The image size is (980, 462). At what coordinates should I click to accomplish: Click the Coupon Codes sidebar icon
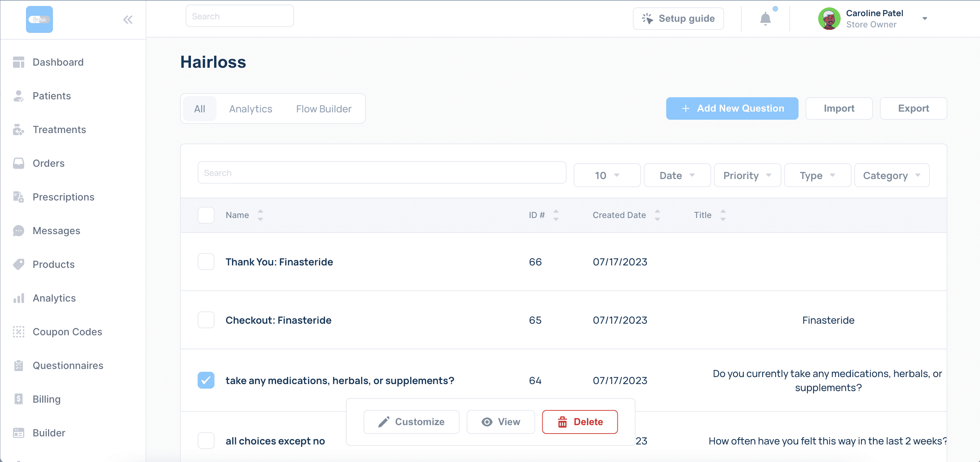coord(18,332)
